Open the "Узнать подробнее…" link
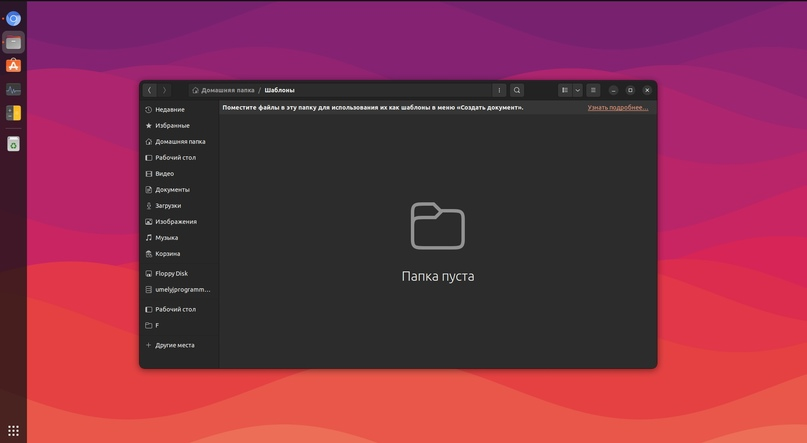The width and height of the screenshot is (807, 443). pos(617,107)
